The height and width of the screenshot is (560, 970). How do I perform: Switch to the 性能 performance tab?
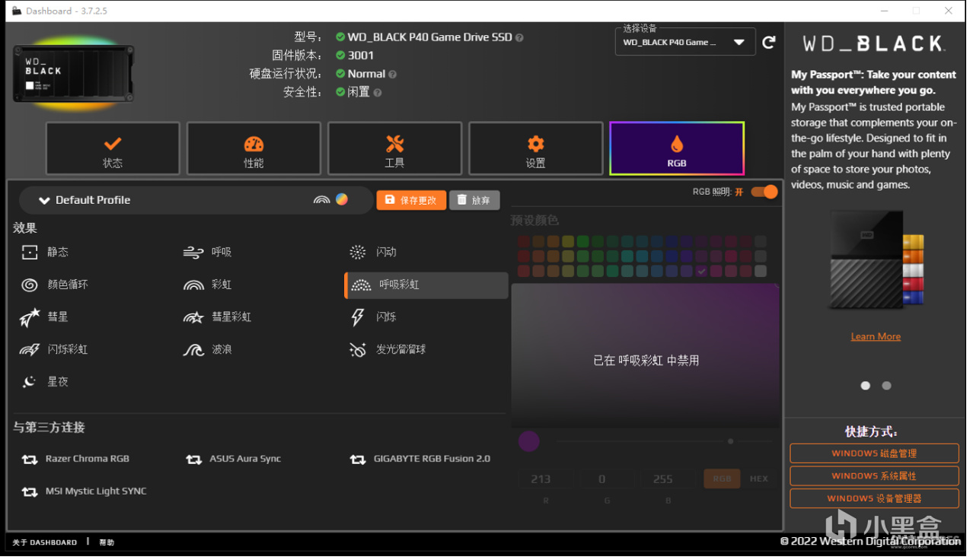[x=254, y=149]
